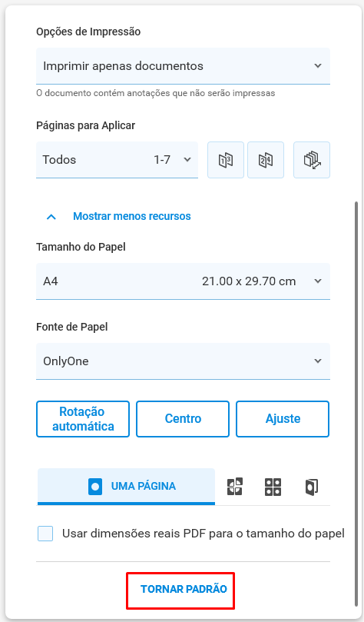Toggle the Rotação automática button
Screen dimensions: 364x622
coord(83,419)
